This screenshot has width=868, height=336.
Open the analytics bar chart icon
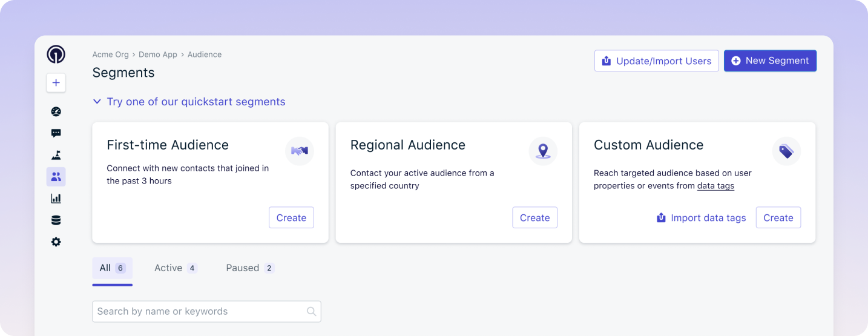pyautogui.click(x=56, y=199)
